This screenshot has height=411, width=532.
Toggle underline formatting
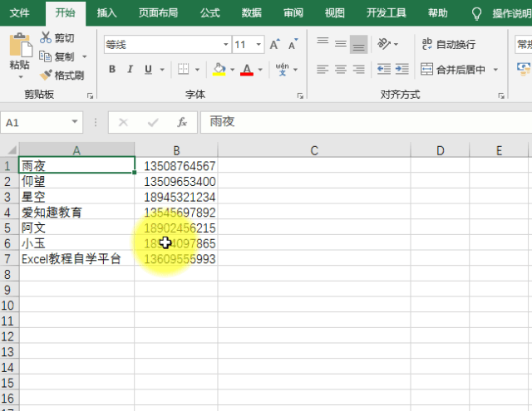[x=148, y=70]
